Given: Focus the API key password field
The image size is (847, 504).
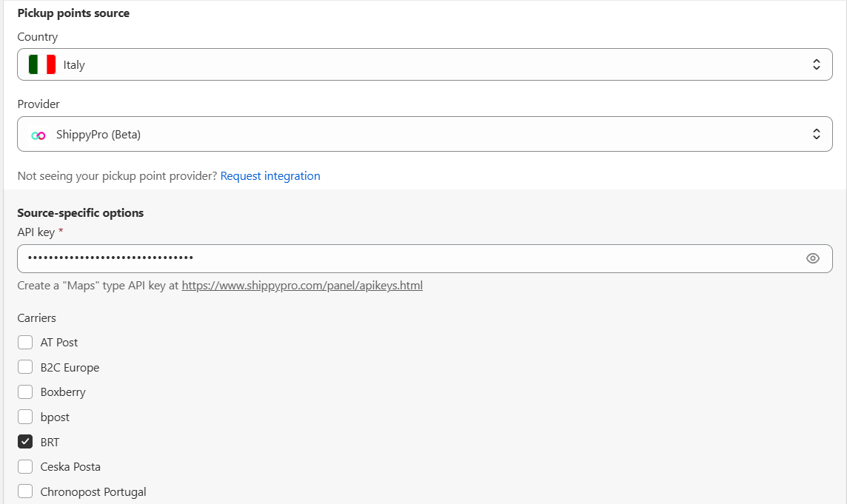Looking at the screenshot, I should click(407, 258).
